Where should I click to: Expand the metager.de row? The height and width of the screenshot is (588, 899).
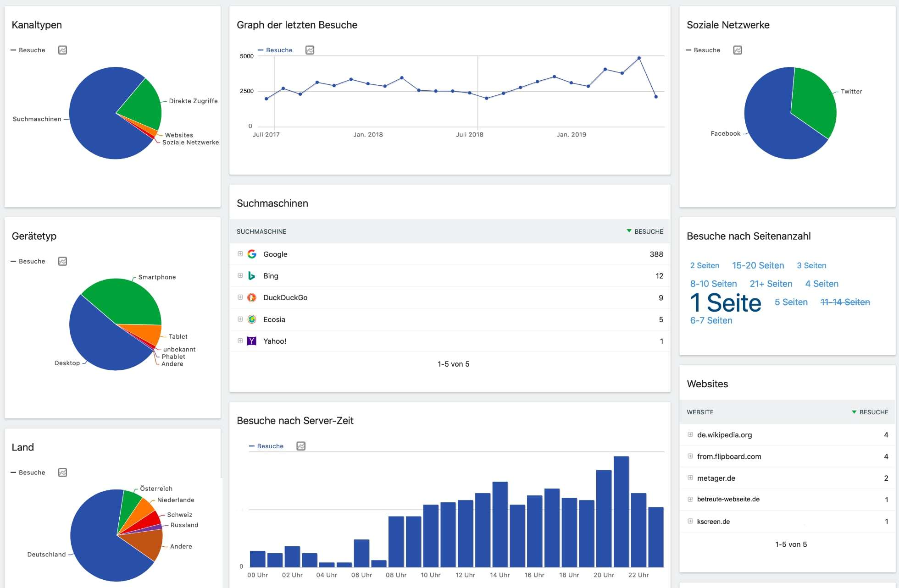coord(690,478)
